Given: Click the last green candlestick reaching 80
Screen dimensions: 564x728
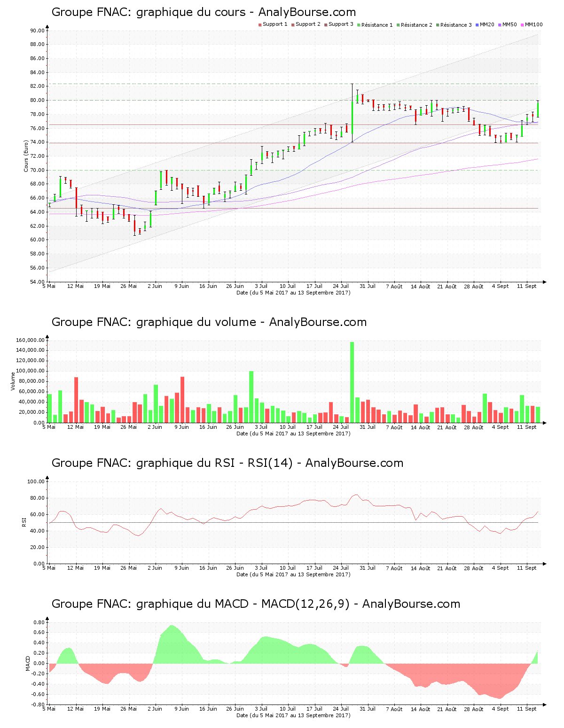Looking at the screenshot, I should 538,109.
